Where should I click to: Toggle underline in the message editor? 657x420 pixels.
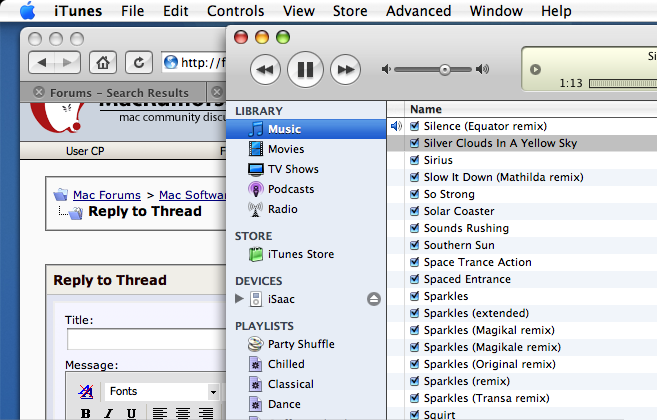point(131,413)
